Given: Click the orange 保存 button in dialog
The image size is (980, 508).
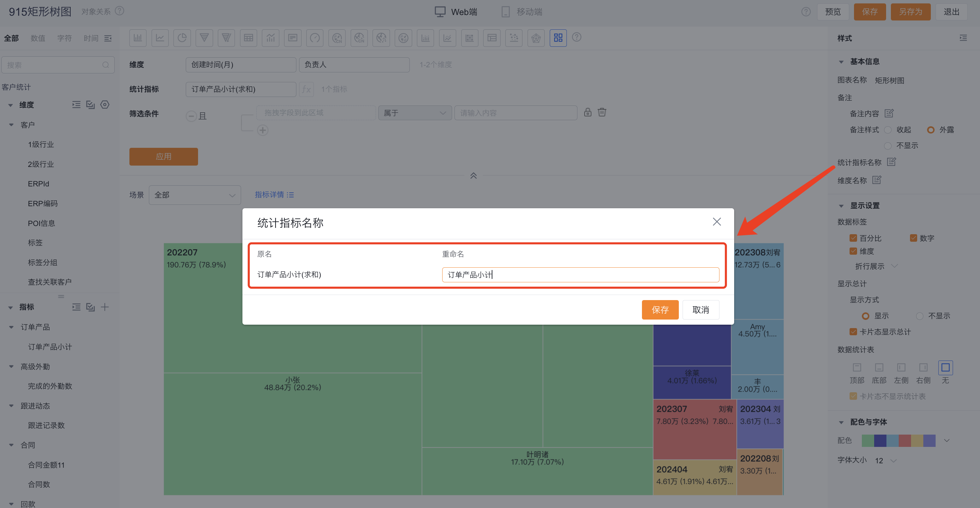Looking at the screenshot, I should coord(660,310).
